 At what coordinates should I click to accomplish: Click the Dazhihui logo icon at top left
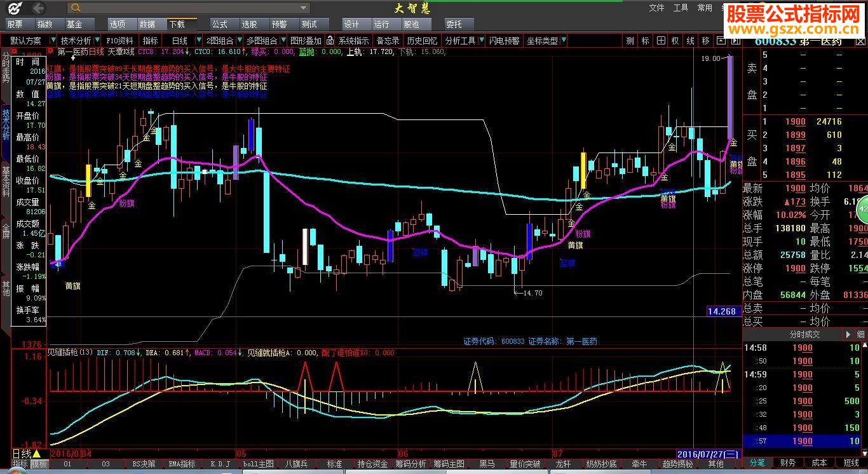click(x=15, y=8)
